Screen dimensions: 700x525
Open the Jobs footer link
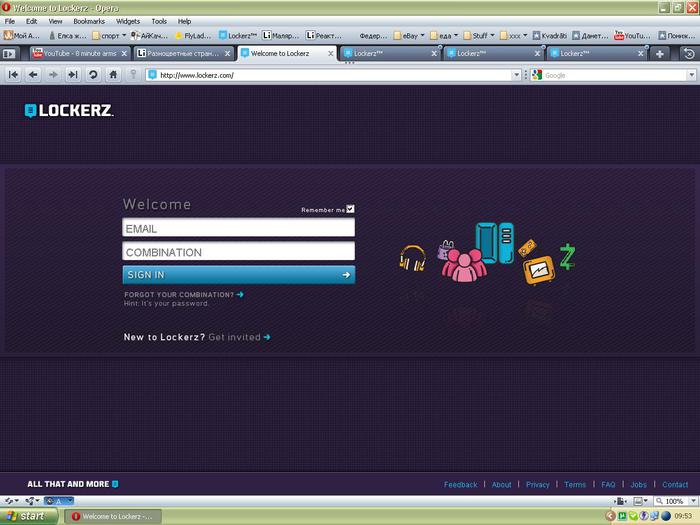coord(638,484)
